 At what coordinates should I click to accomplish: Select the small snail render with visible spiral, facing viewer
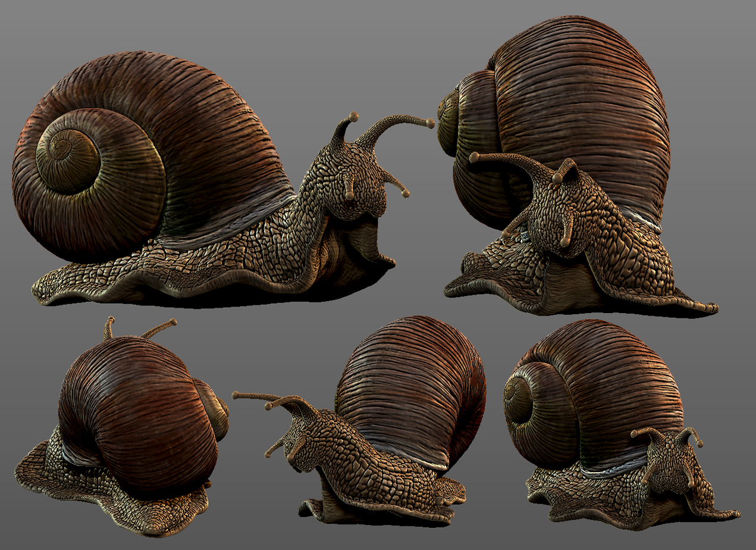tap(622, 424)
